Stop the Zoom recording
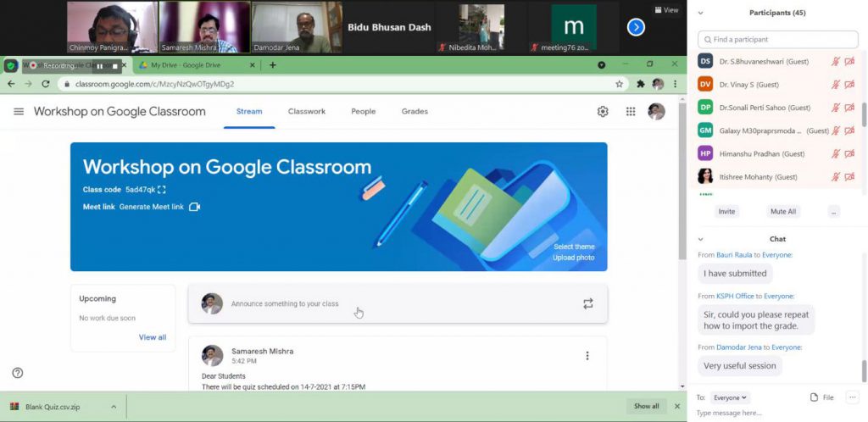Viewport: 868px width, 422px height. [115, 66]
